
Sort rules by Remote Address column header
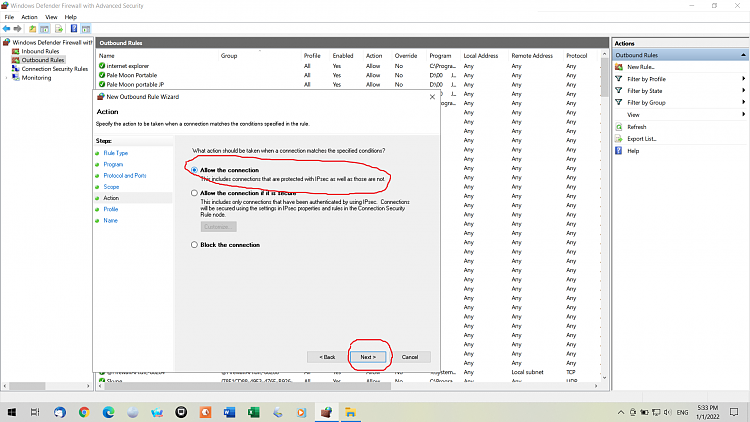[x=532, y=56]
